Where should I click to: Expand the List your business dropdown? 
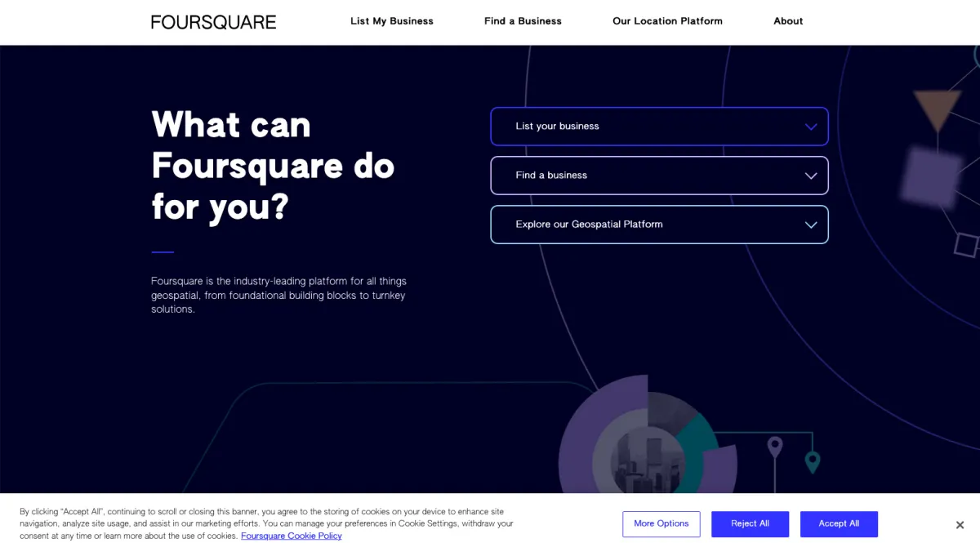coord(659,127)
